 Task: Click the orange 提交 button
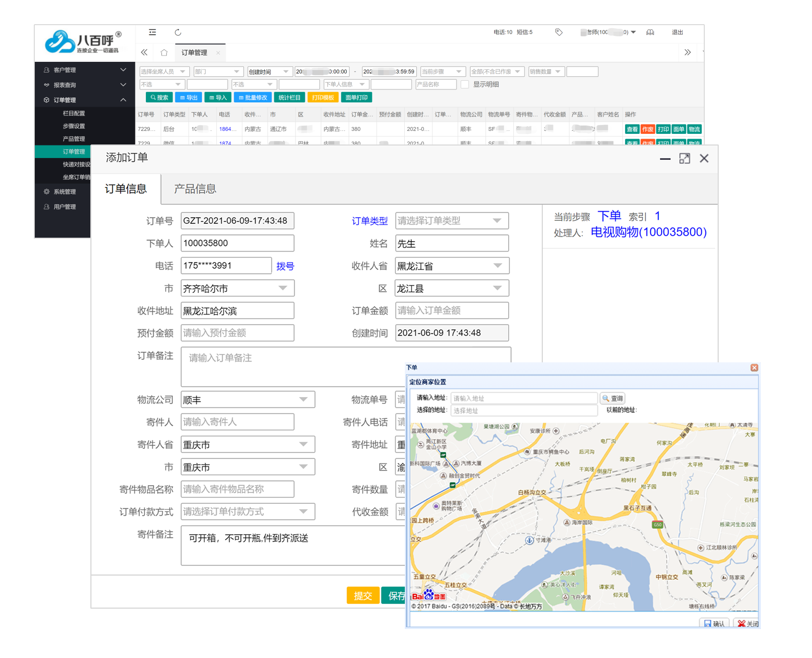point(363,596)
